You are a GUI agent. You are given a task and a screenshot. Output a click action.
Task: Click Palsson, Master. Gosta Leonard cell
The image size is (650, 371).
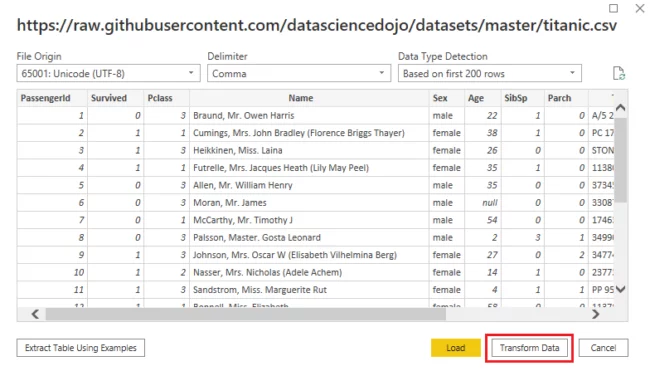tap(309, 238)
